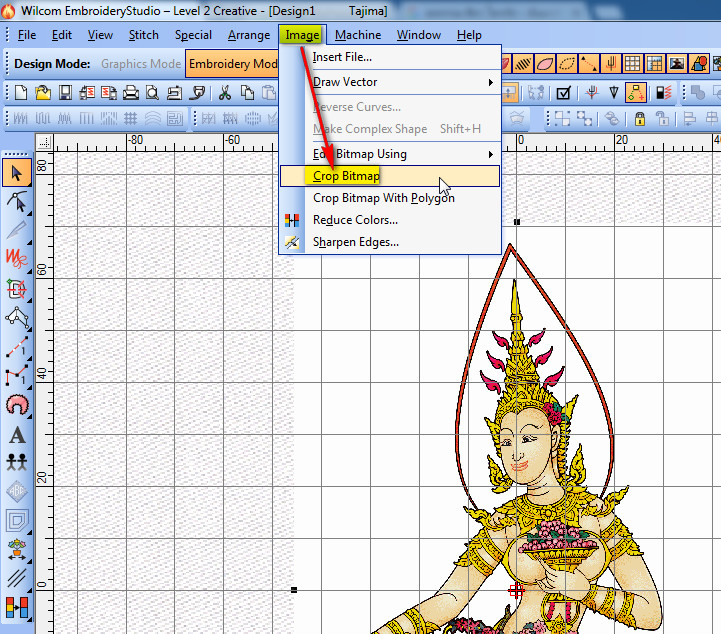Click the nested squares offset tool

17,521
